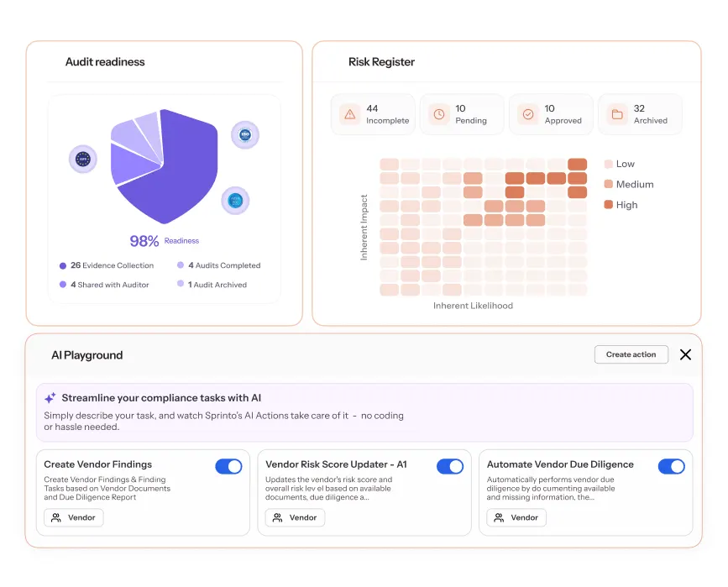Image resolution: width=728 pixels, height=587 pixels.
Task: Click the Automate Vendor Due Diligence title
Action: point(560,464)
